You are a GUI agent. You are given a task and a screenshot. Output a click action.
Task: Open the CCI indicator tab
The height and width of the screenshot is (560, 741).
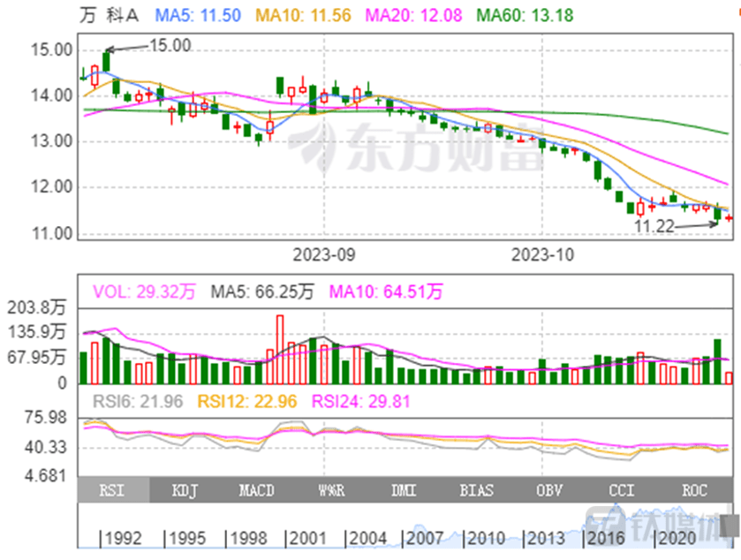pos(623,490)
